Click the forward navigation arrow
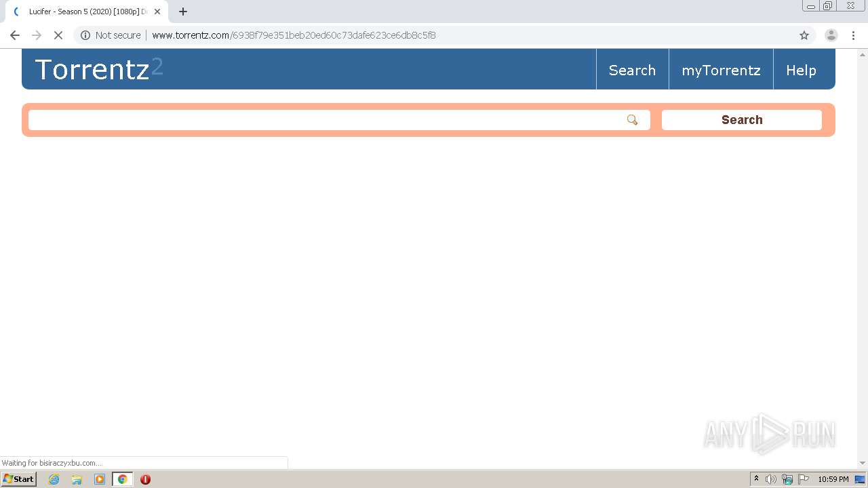Image resolution: width=868 pixels, height=488 pixels. pos(37,35)
